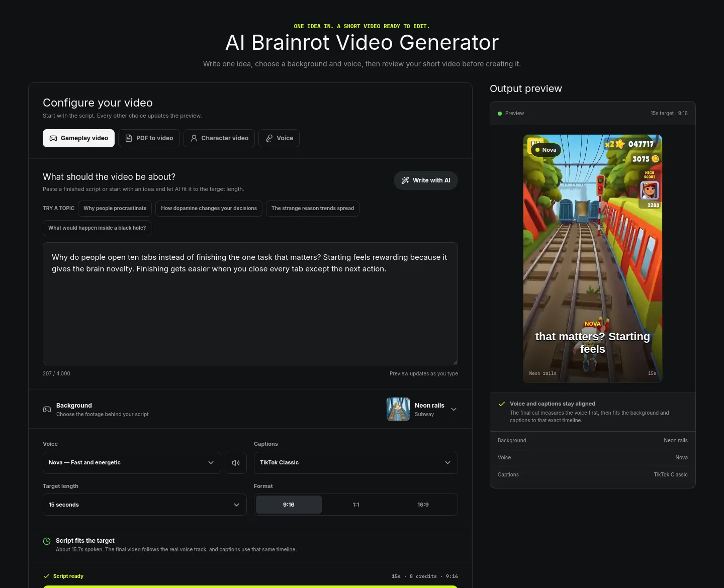Image resolution: width=724 pixels, height=588 pixels.
Task: Click the character count 207 / 4,000
Action: 56,373
